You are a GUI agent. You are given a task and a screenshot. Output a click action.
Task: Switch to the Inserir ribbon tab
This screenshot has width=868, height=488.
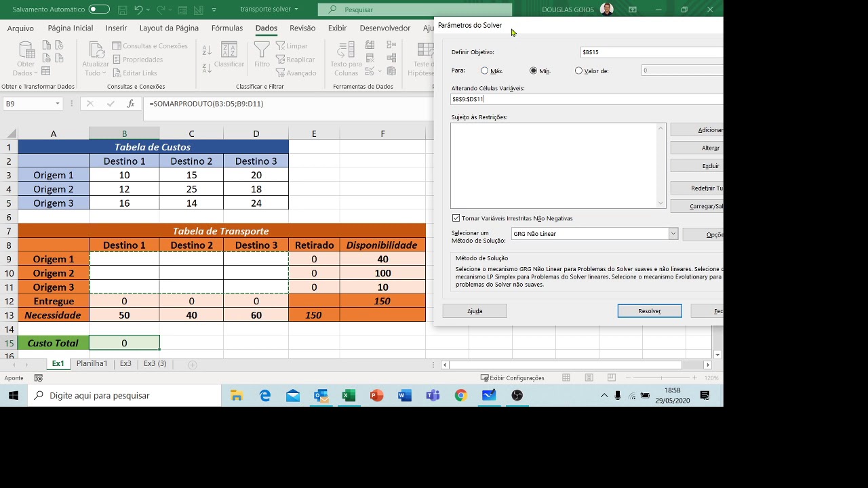[116, 28]
